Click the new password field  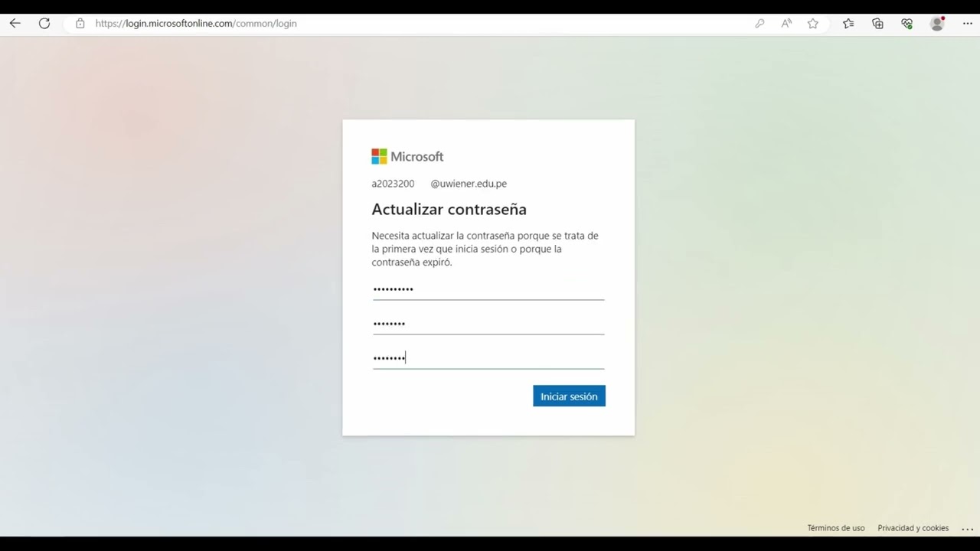(x=488, y=324)
